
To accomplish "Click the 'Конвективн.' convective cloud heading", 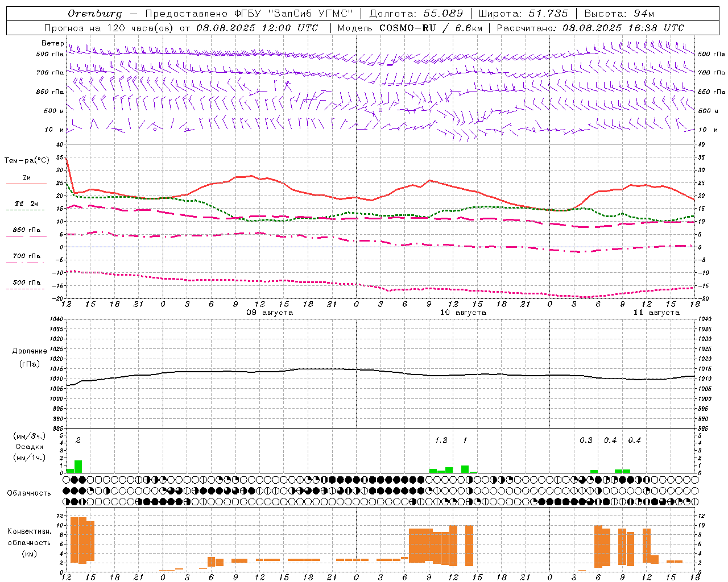I will [29, 531].
